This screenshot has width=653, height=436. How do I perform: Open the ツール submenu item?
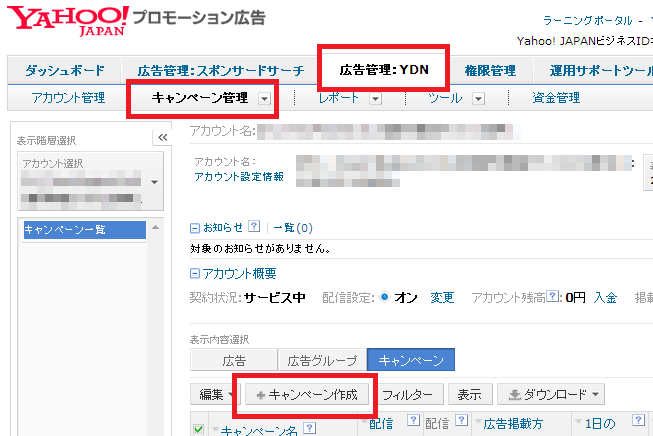pos(445,97)
